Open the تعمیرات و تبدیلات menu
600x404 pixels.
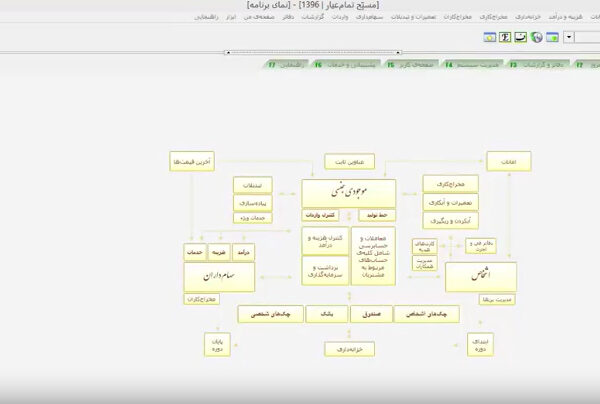(414, 17)
